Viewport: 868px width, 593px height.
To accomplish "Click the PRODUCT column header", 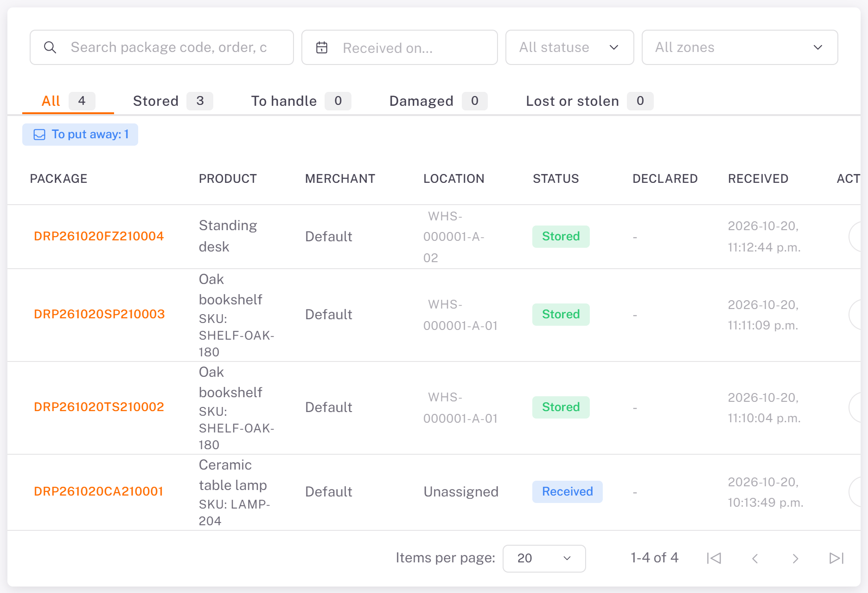I will pyautogui.click(x=228, y=179).
